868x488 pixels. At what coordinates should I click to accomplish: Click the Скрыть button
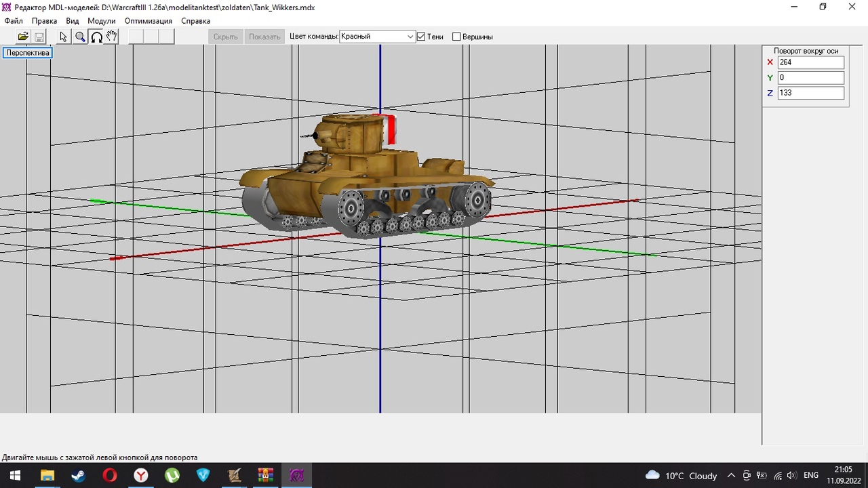(x=226, y=37)
